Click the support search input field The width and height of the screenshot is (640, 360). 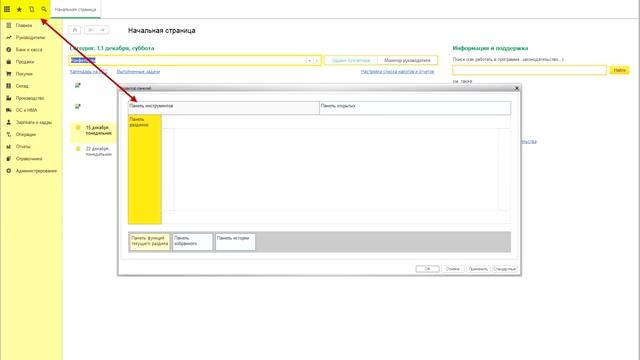(x=529, y=70)
